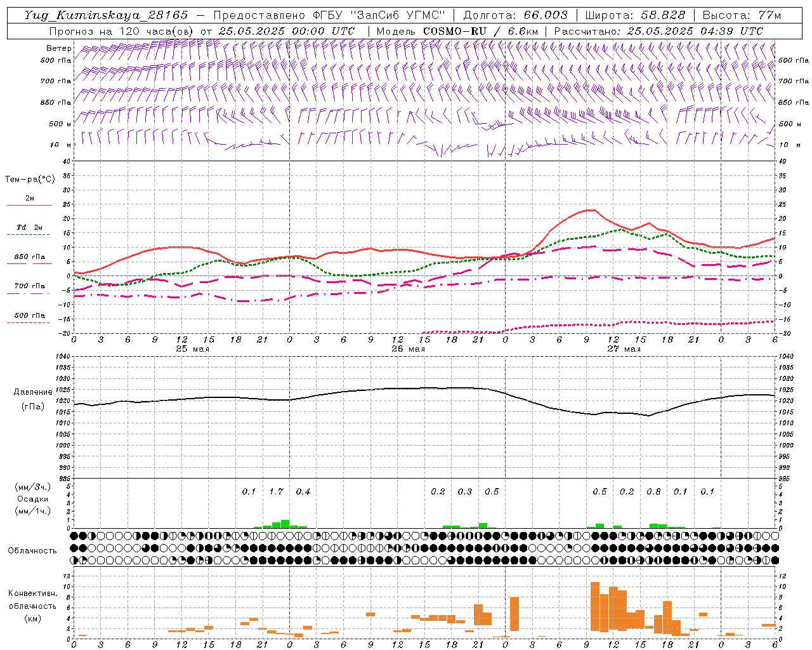The width and height of the screenshot is (812, 650).
Task: Click the Долгота: 66.003 header field
Action: point(515,15)
